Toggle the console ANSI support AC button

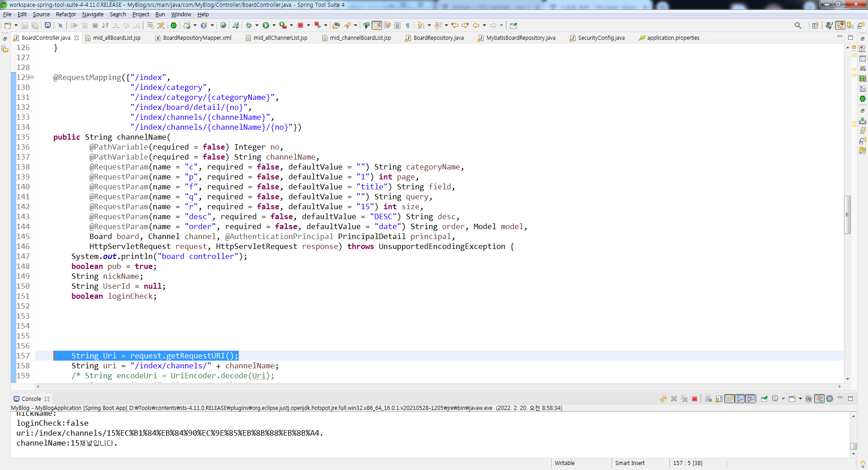pos(819,399)
